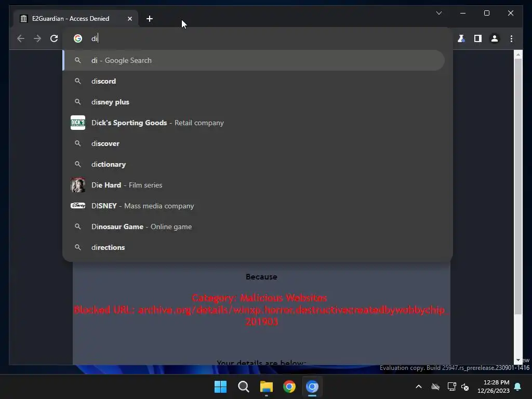Open the side panel icon
The image size is (532, 399).
[x=478, y=38]
